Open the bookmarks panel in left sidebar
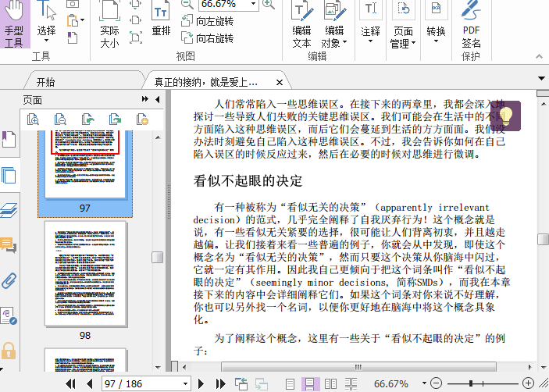The width and height of the screenshot is (549, 392). [x=9, y=140]
